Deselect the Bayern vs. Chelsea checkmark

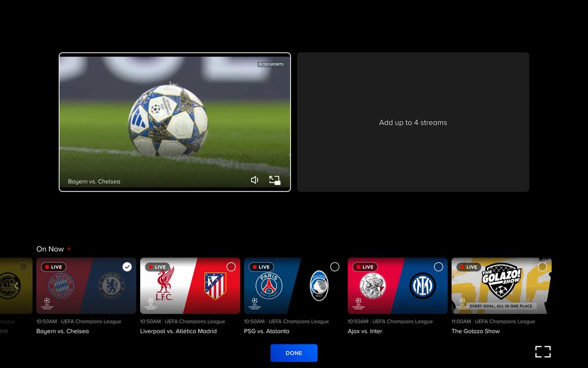coord(127,267)
